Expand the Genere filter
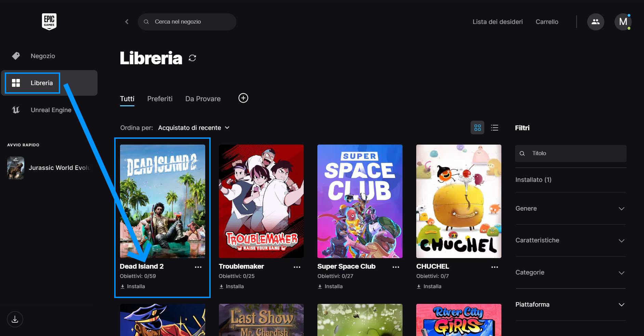This screenshot has width=644, height=336. [570, 209]
